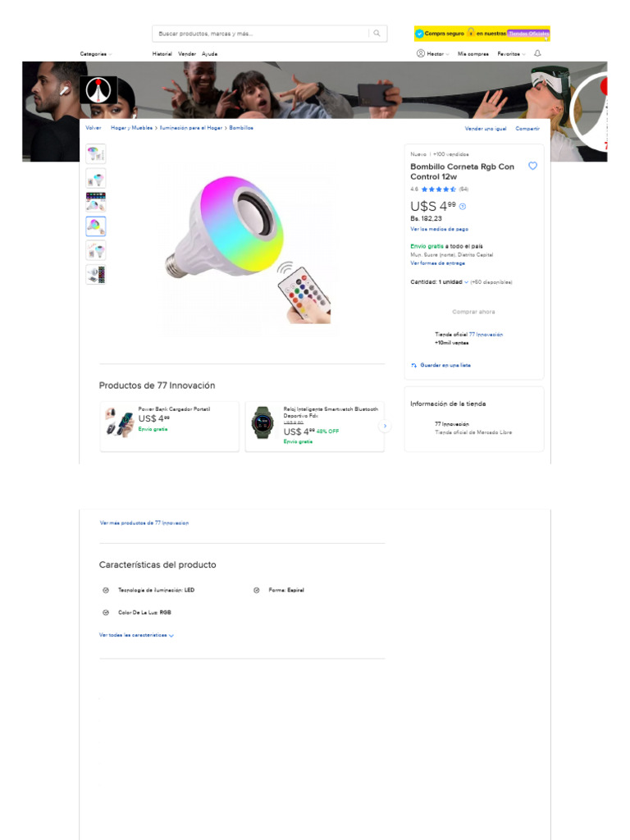Image resolution: width=630 pixels, height=840 pixels.
Task: Click the carousel next arrow in store products
Action: 385,427
